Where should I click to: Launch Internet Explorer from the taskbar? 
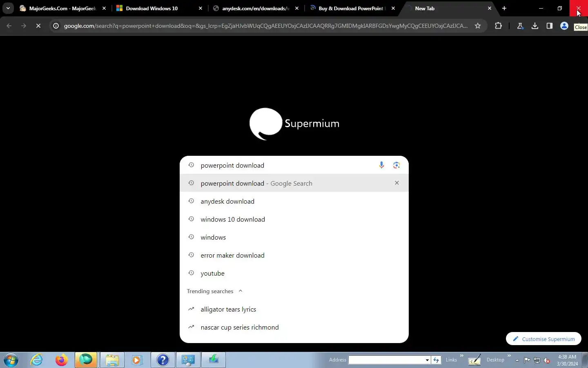pos(37,360)
